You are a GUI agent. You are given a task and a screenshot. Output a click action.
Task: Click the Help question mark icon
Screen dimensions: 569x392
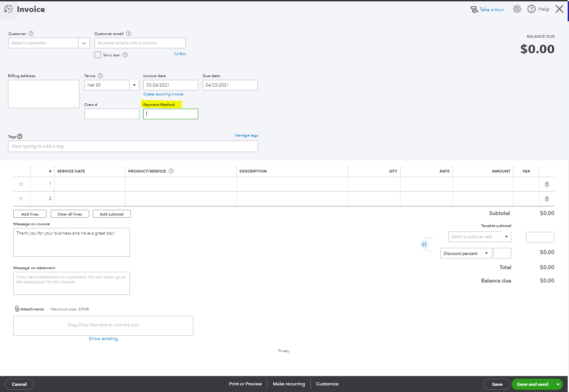[x=531, y=9]
